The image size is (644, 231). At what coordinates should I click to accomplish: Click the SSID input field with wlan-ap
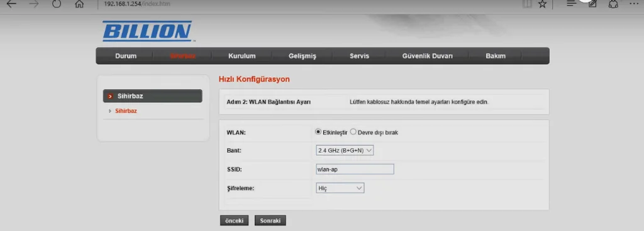(355, 169)
